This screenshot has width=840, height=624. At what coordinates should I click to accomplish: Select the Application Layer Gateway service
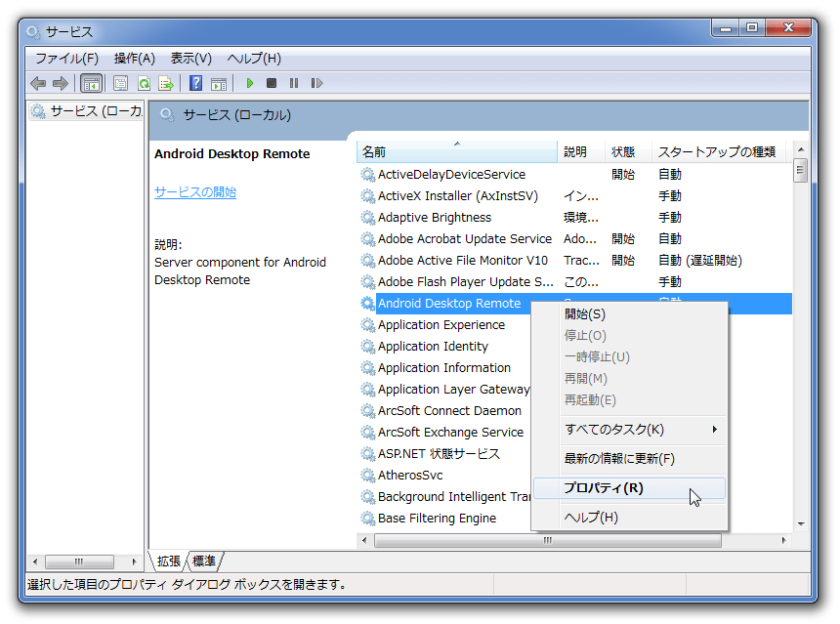(x=454, y=390)
